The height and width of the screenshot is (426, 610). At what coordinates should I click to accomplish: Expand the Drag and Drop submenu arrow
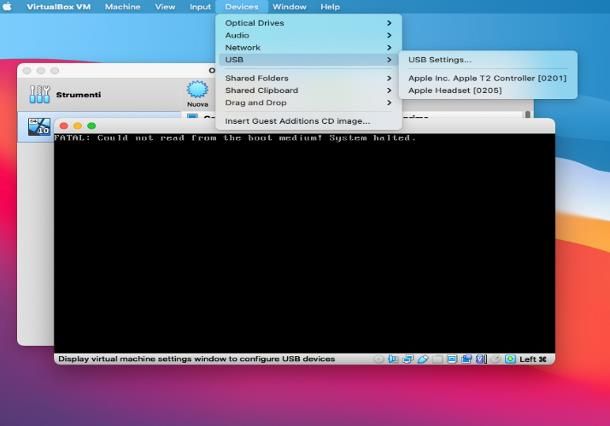click(x=389, y=103)
